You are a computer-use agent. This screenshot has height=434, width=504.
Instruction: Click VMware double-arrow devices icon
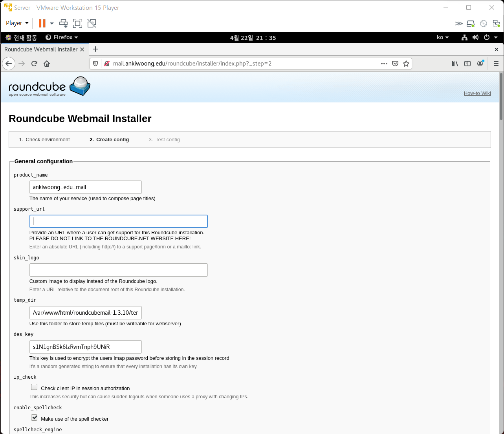pyautogui.click(x=459, y=24)
